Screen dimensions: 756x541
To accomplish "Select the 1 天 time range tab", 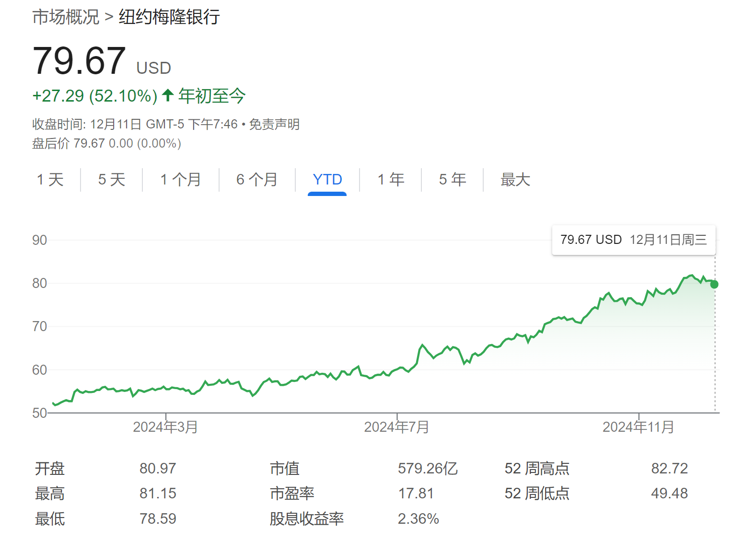I will [x=50, y=180].
